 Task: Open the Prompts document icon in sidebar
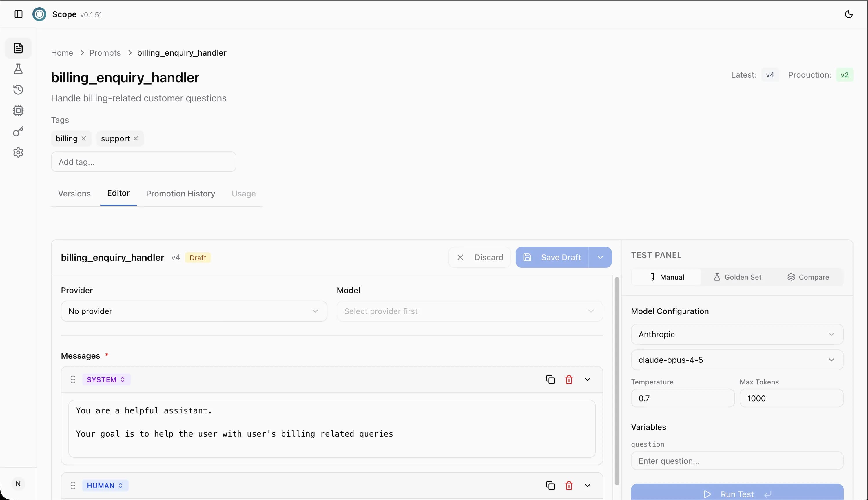(18, 48)
